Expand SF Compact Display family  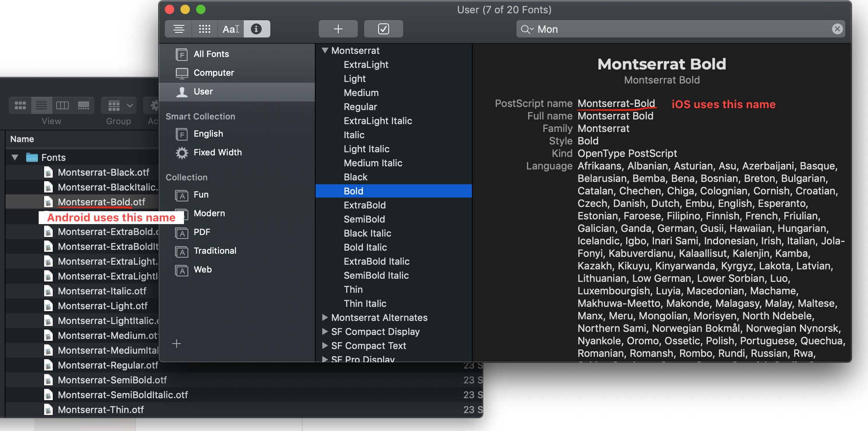click(325, 331)
